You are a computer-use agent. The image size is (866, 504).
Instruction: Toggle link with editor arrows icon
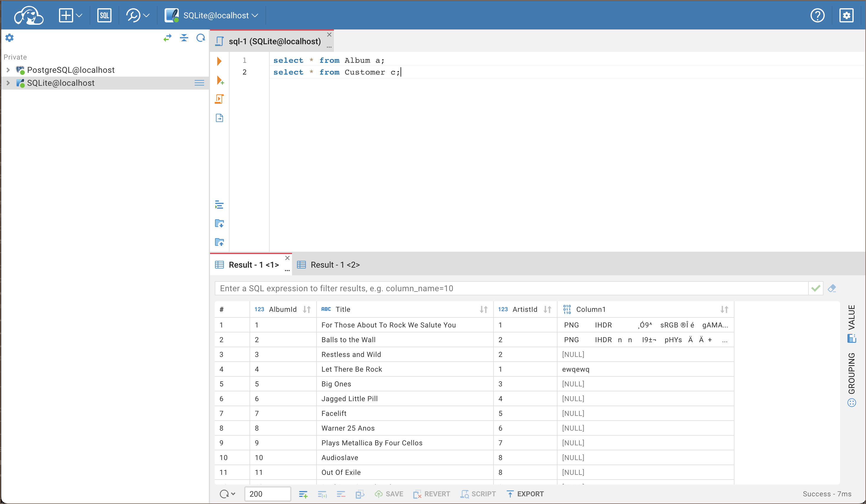[167, 38]
